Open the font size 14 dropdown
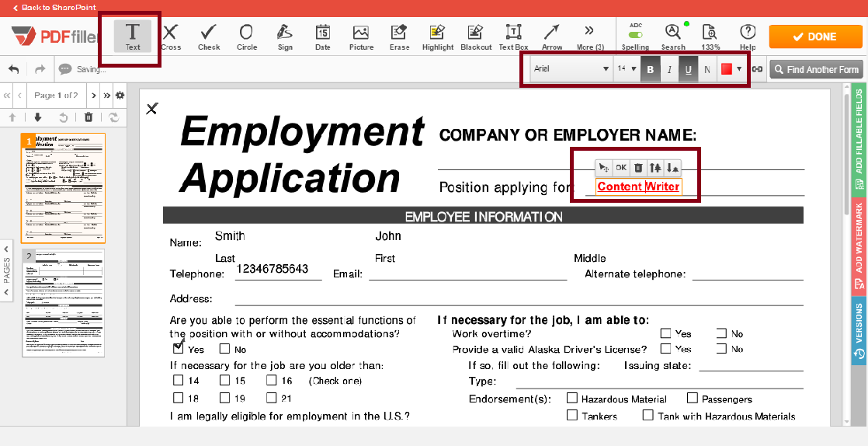The width and height of the screenshot is (868, 446). point(627,69)
